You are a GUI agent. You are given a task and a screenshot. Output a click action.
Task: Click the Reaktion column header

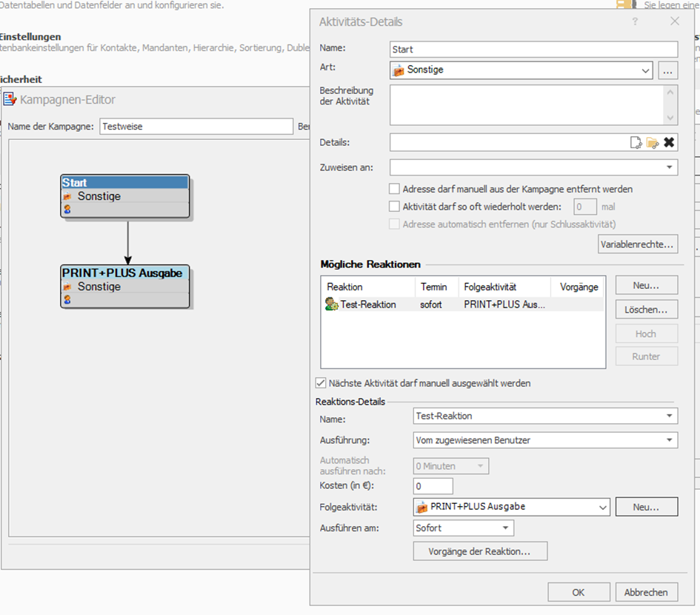pos(368,287)
